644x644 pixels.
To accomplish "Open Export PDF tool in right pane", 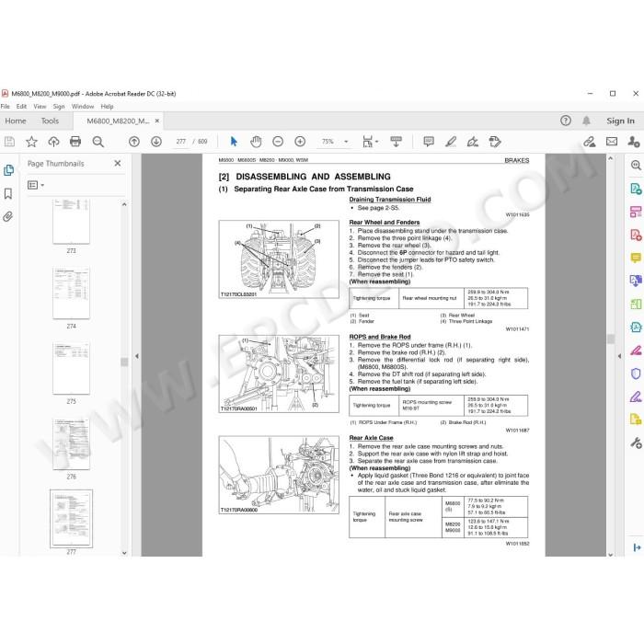I will point(636,189).
